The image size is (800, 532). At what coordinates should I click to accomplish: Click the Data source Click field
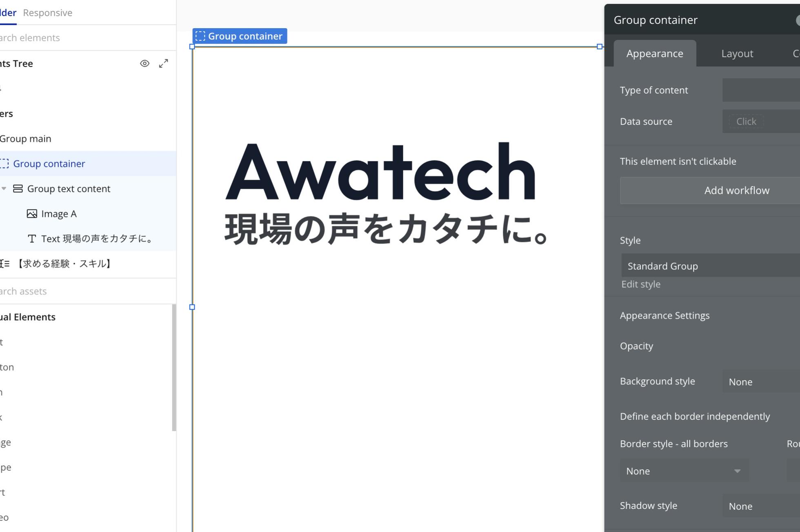tap(746, 122)
